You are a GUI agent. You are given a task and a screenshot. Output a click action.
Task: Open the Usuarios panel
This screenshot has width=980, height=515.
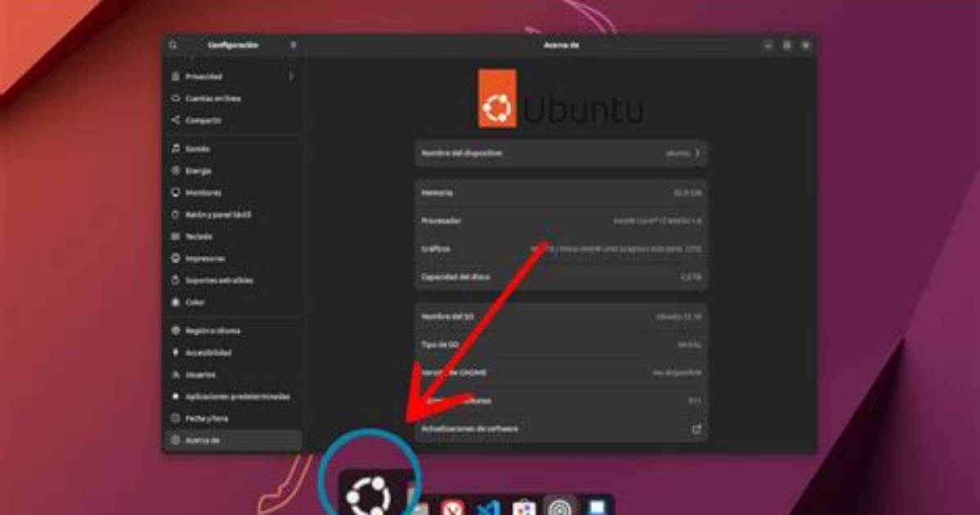coord(233,374)
